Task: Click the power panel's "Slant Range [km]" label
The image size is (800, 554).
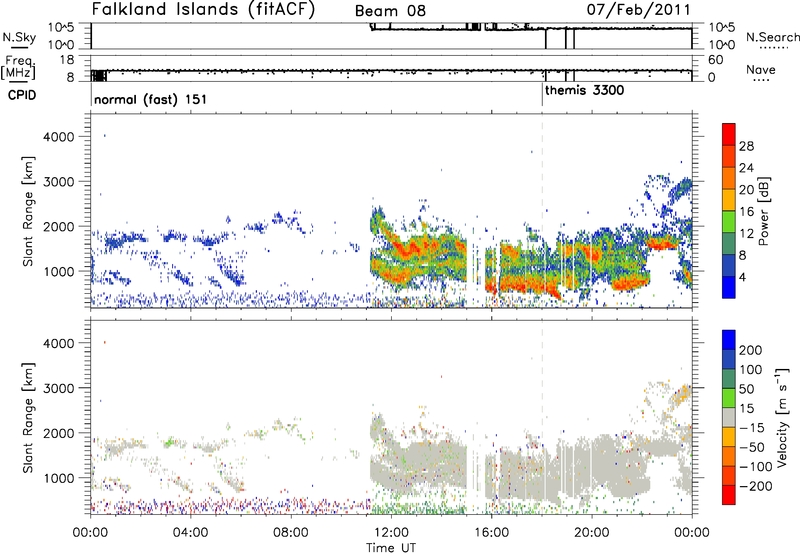Action: pos(28,211)
